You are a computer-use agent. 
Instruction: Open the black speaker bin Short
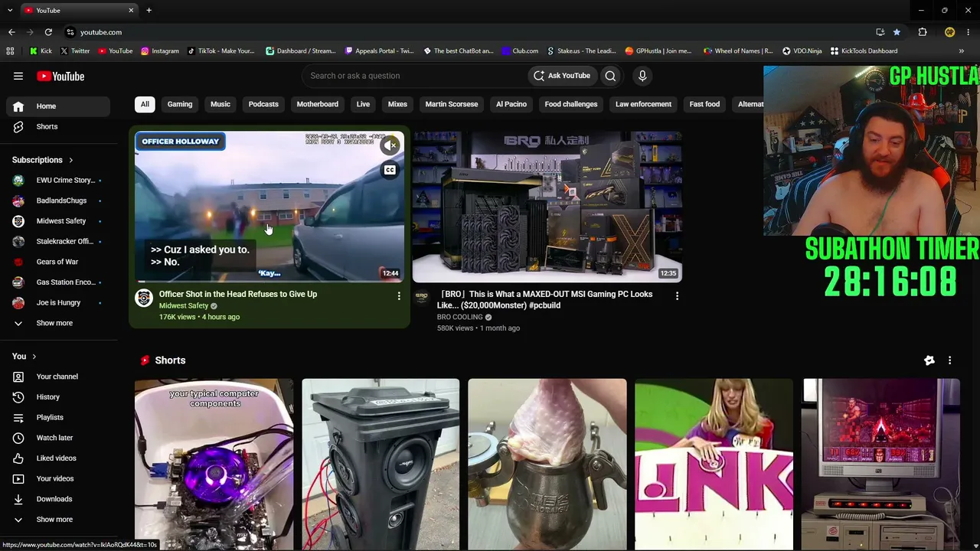click(381, 464)
